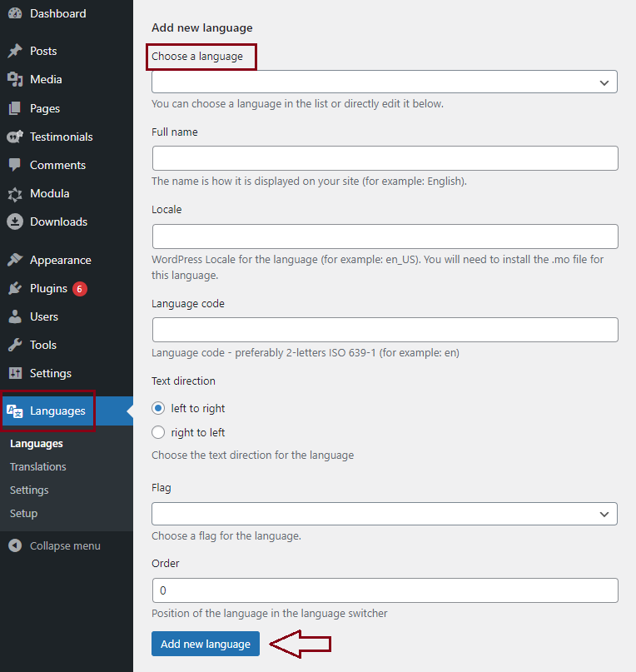Click the Comments speech bubble icon

click(x=15, y=165)
